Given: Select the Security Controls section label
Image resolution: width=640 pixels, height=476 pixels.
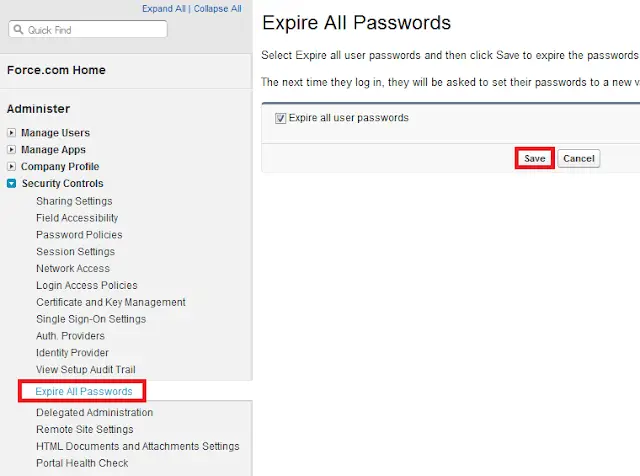Looking at the screenshot, I should 62,183.
